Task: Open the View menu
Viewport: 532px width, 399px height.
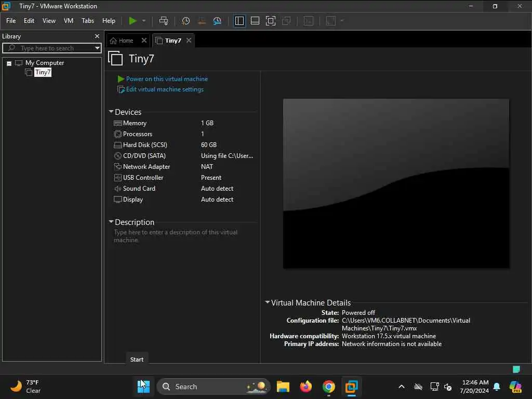Action: coord(49,21)
